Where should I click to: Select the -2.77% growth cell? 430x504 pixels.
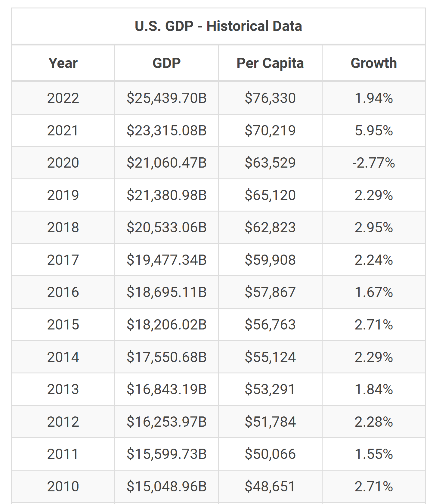373,163
